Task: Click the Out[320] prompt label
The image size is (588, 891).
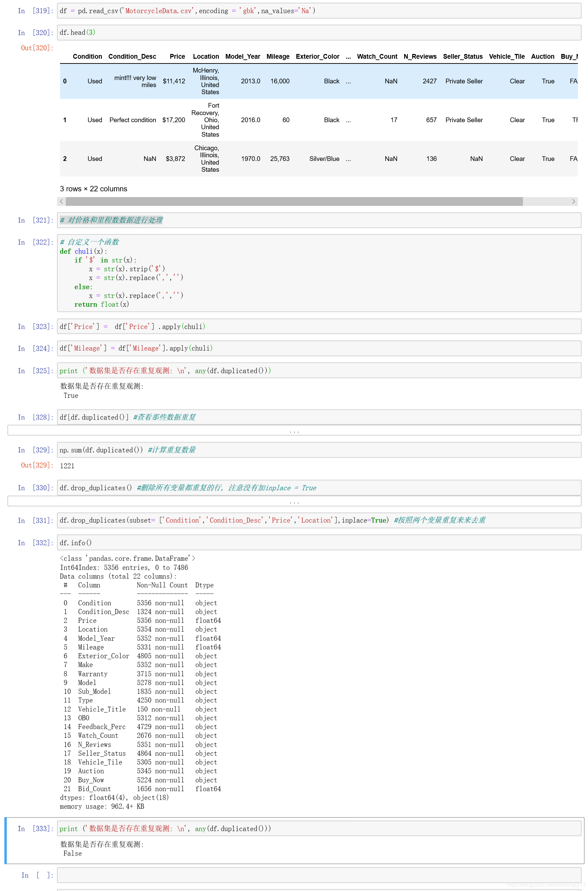Action: (37, 48)
